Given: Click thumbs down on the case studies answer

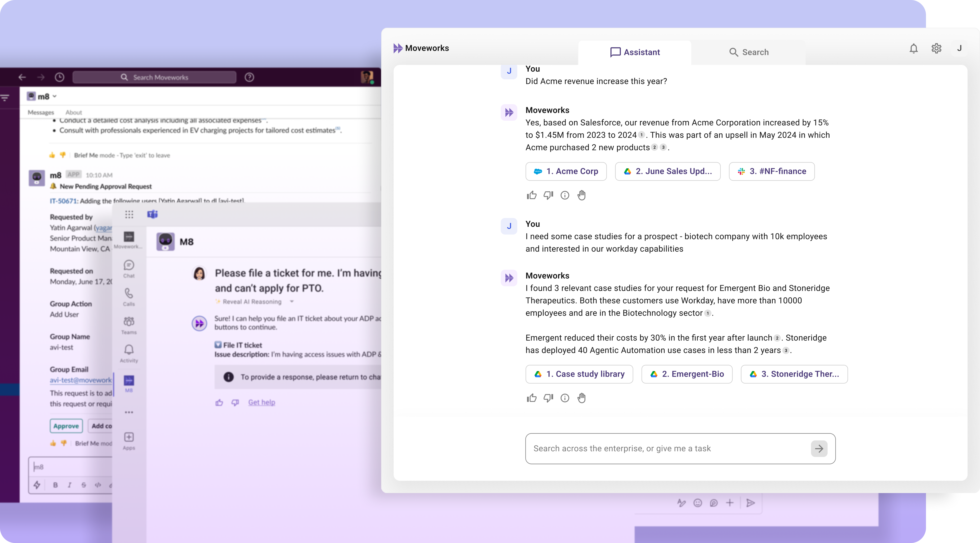Looking at the screenshot, I should click(548, 398).
